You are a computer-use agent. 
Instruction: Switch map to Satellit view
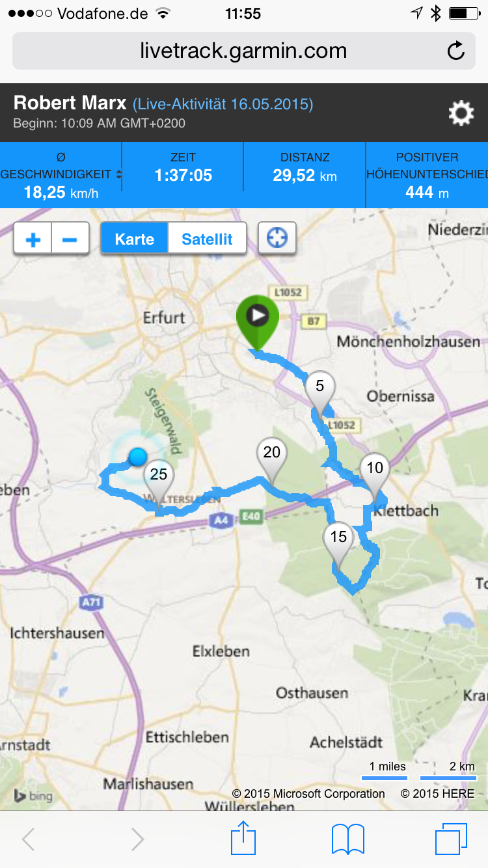tap(207, 239)
